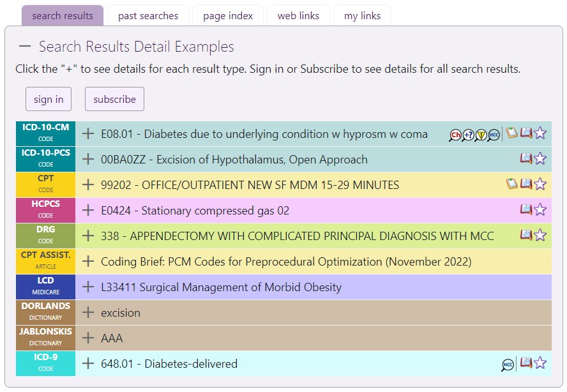
Task: Click the clipboard icon on CPT 99202 row
Action: pyautogui.click(x=511, y=184)
